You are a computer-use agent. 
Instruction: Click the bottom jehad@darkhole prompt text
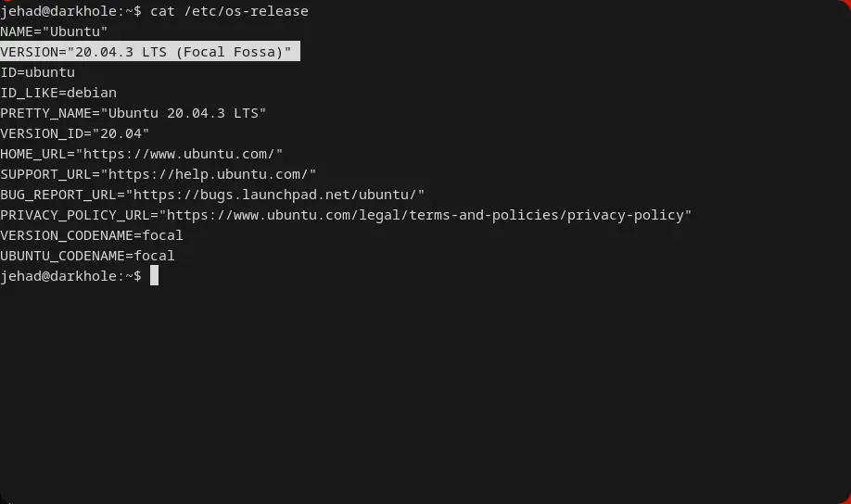[67, 276]
